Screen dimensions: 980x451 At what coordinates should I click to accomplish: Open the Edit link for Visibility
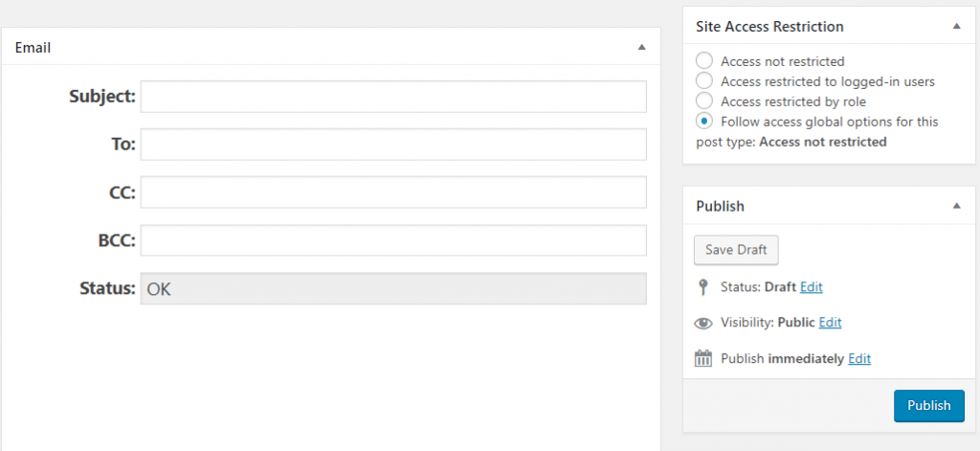tap(830, 323)
